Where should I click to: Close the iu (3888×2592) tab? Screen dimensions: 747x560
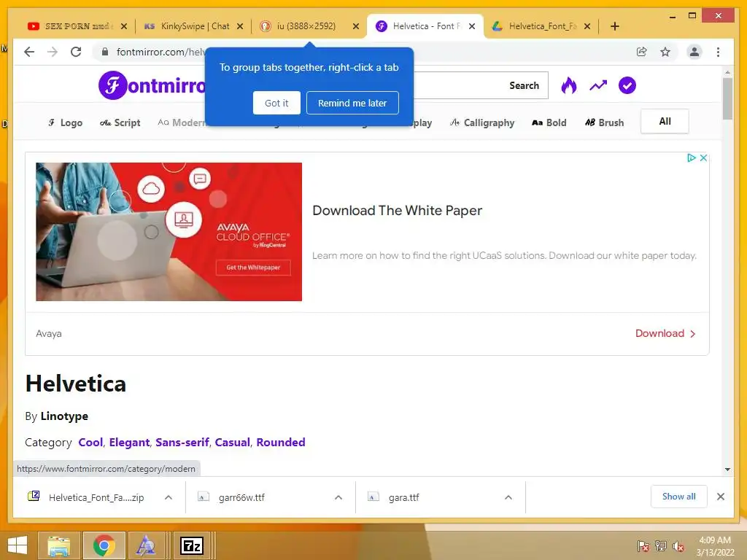[355, 26]
